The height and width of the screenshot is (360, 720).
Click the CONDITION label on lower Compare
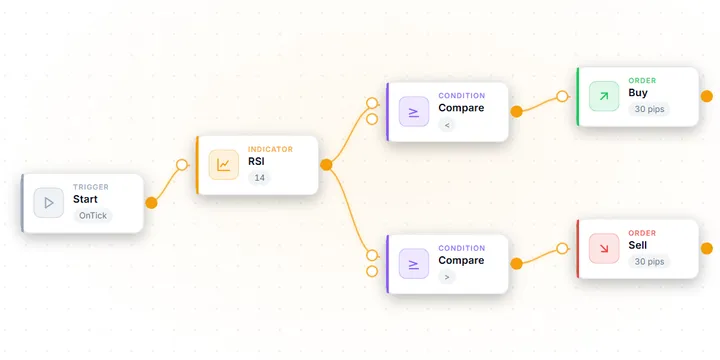tap(461, 248)
